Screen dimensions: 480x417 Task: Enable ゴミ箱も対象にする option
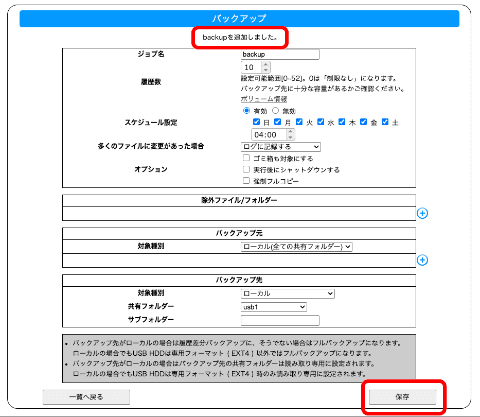(246, 158)
